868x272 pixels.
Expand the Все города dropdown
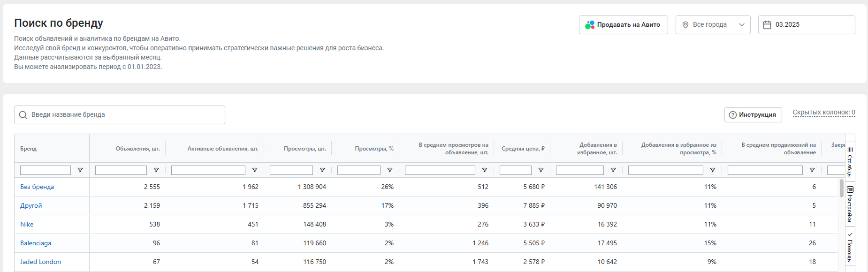pyautogui.click(x=713, y=25)
